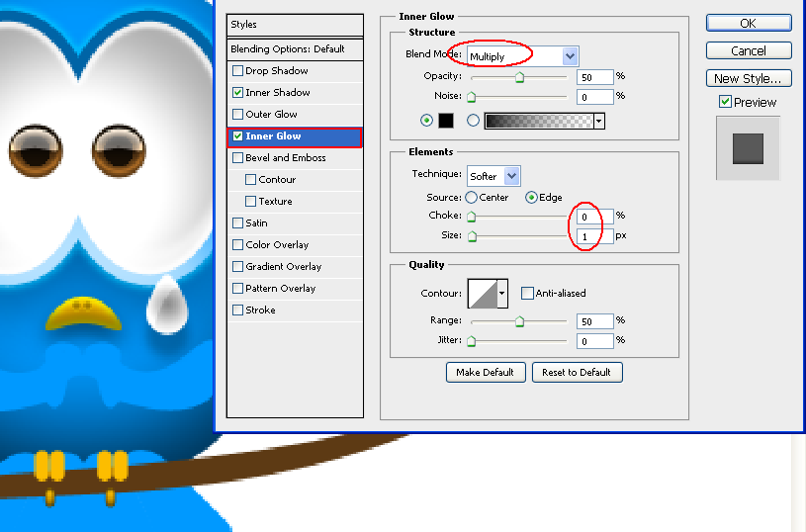Click the Contour curve thumbnail
Screen dimensions: 806x532
pos(483,294)
